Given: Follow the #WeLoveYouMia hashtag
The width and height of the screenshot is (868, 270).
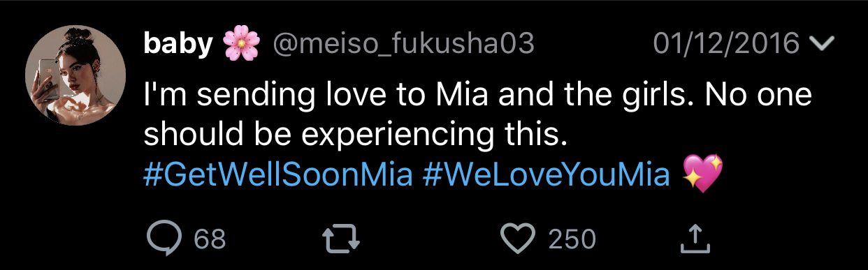Looking at the screenshot, I should pyautogui.click(x=547, y=174).
